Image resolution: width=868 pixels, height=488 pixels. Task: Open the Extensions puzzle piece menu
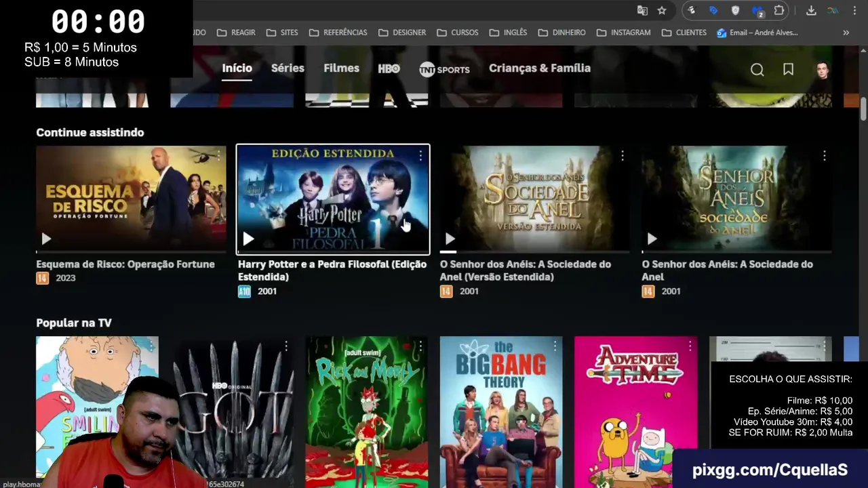(x=779, y=10)
